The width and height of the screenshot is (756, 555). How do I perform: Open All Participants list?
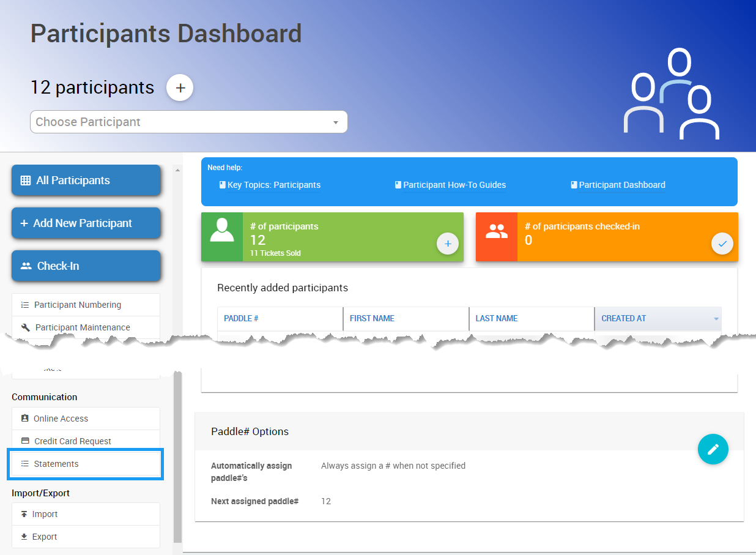(x=86, y=181)
